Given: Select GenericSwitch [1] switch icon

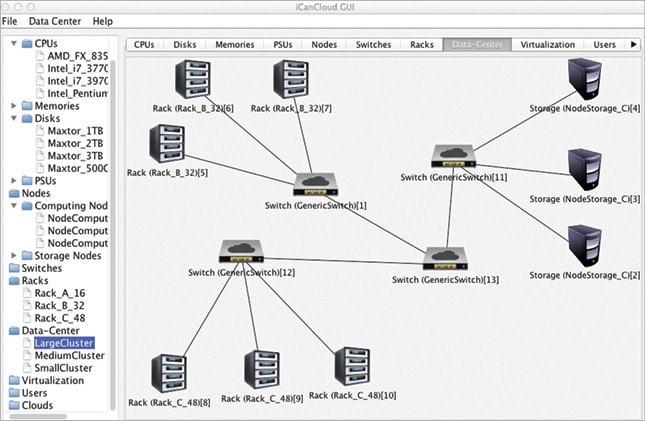Looking at the screenshot, I should 316,184.
